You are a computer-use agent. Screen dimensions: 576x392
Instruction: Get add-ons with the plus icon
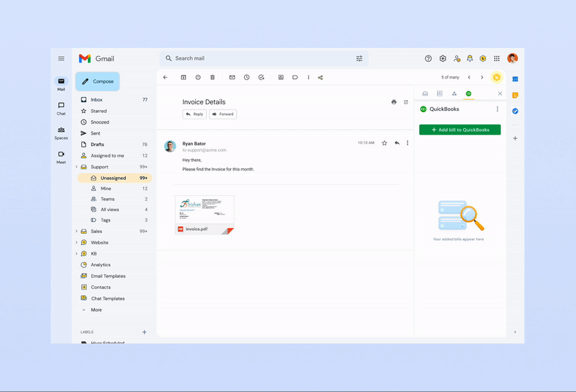tap(515, 138)
